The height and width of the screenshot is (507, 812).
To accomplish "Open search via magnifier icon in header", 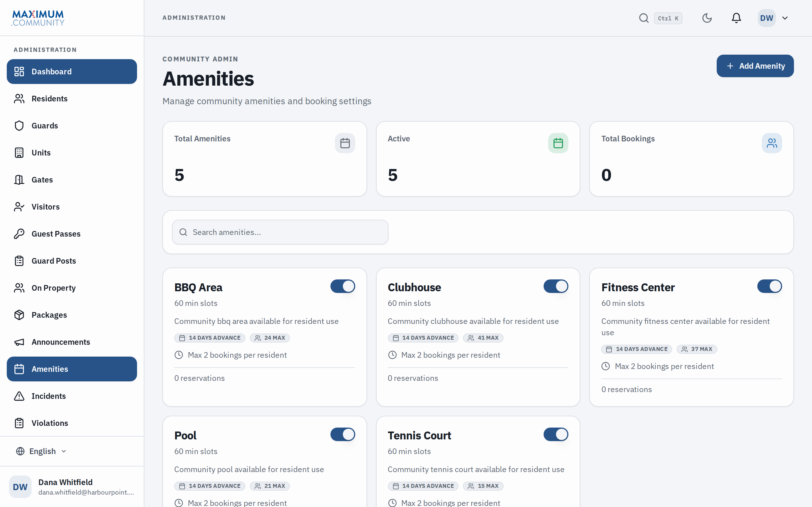I will [x=644, y=18].
